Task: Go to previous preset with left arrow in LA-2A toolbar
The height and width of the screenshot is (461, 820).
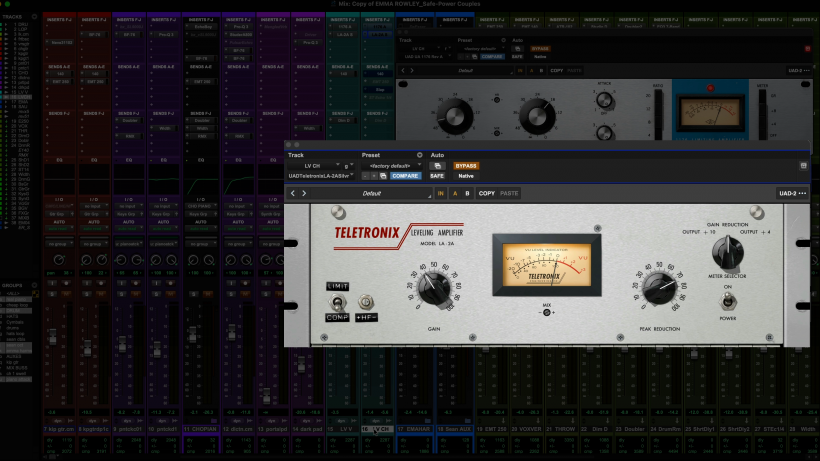Action: [x=293, y=193]
